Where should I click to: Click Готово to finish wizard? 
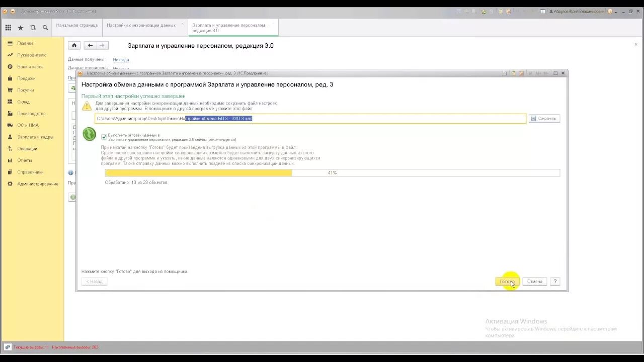point(508,282)
